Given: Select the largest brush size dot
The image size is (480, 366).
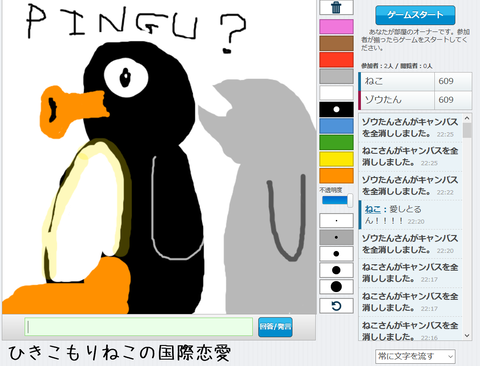Looking at the screenshot, I should pyautogui.click(x=336, y=287).
